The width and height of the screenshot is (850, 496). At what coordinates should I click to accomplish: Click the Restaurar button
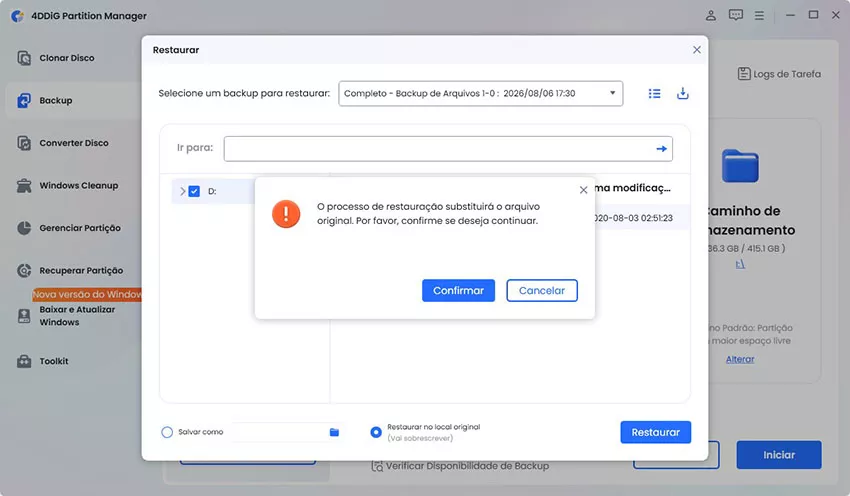655,432
